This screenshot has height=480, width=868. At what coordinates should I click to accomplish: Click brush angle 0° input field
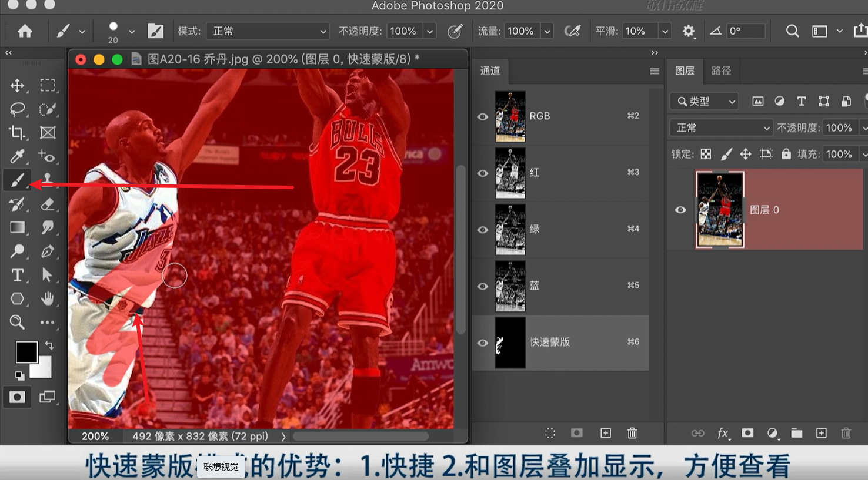(x=746, y=31)
